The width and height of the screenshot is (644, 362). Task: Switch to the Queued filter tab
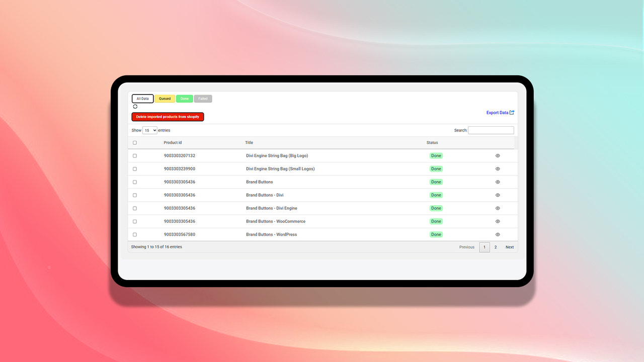point(165,99)
